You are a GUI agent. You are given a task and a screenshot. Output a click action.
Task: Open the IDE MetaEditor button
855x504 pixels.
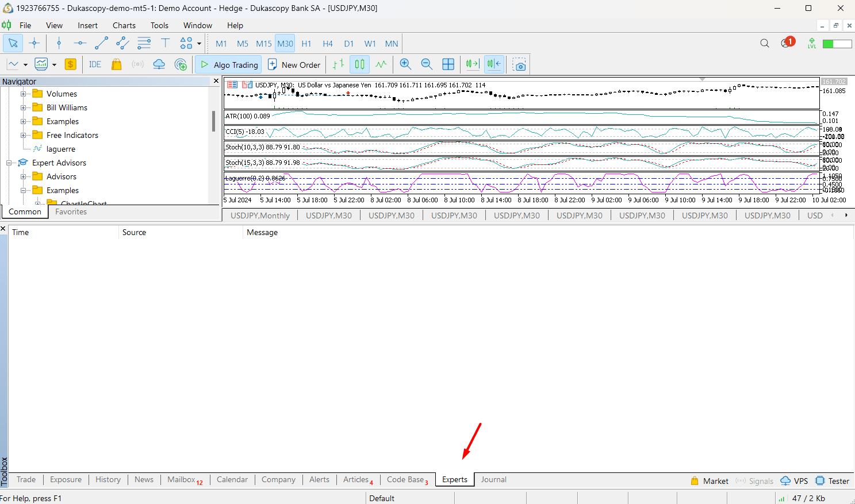point(95,64)
